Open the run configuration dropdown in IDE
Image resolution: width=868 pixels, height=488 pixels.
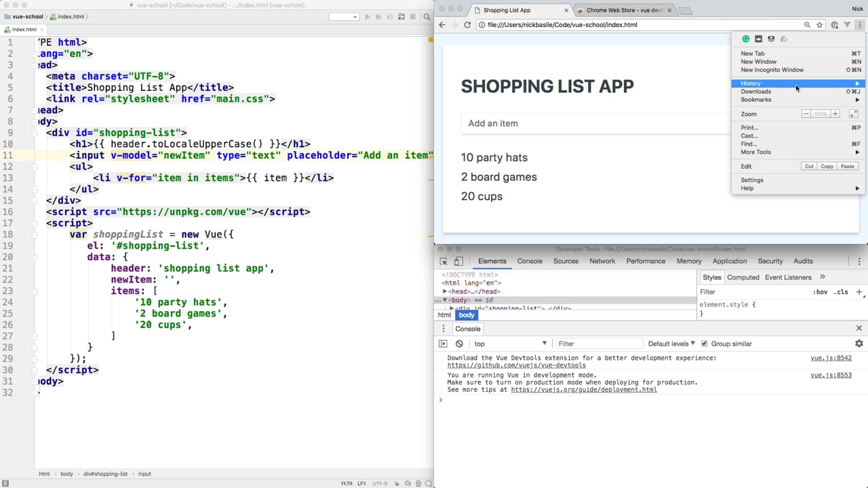coord(343,17)
